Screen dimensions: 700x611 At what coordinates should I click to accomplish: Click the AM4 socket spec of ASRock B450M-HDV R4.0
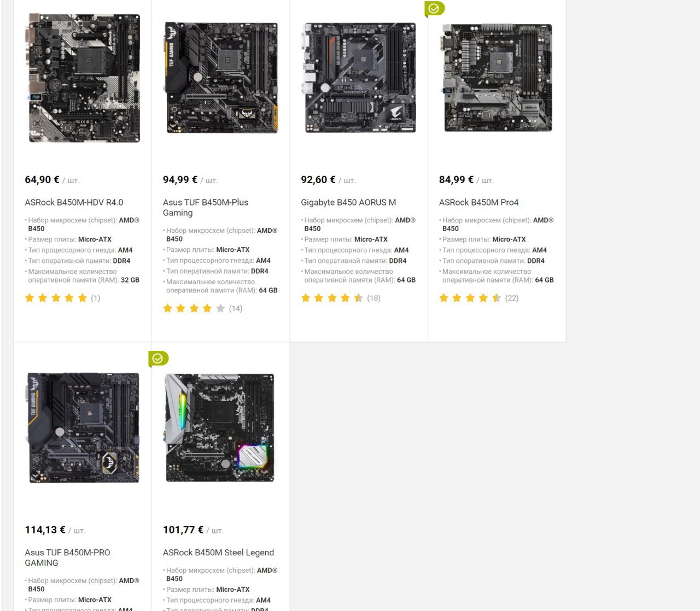(125, 250)
